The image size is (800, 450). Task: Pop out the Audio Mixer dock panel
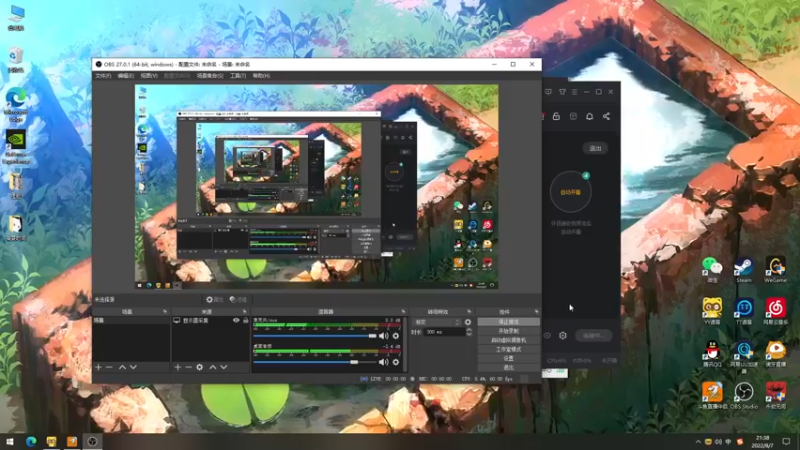coord(404,311)
